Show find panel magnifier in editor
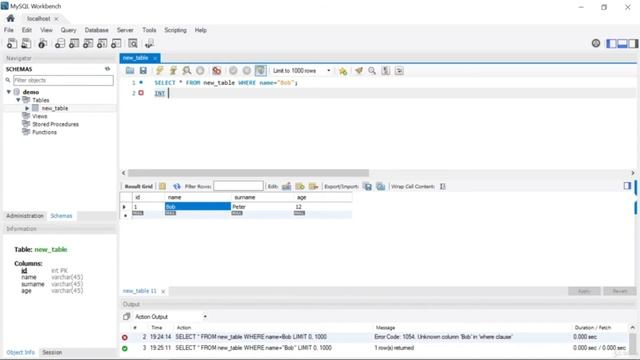Viewport: 640px width, 360px height. coord(372,71)
